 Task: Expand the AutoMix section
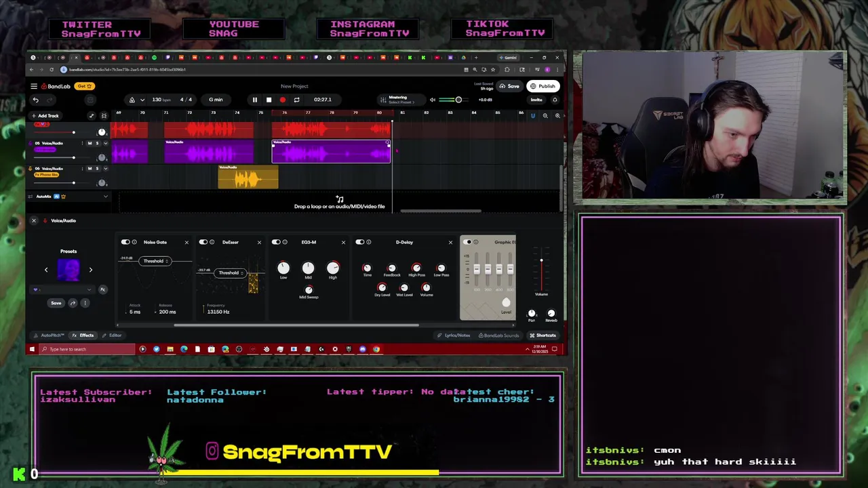click(x=105, y=197)
